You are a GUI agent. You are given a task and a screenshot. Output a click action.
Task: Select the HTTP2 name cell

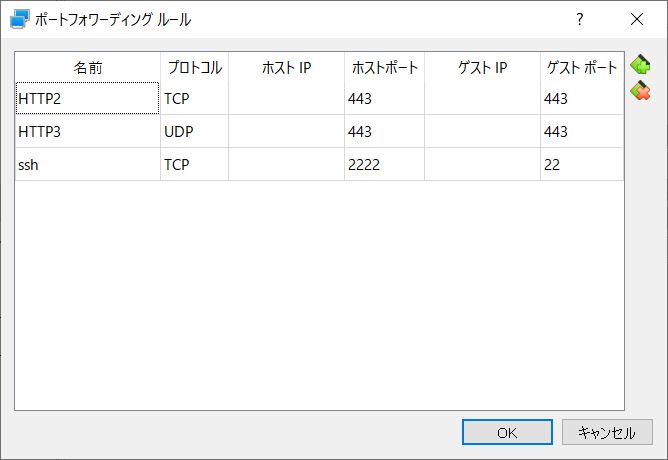pyautogui.click(x=87, y=98)
